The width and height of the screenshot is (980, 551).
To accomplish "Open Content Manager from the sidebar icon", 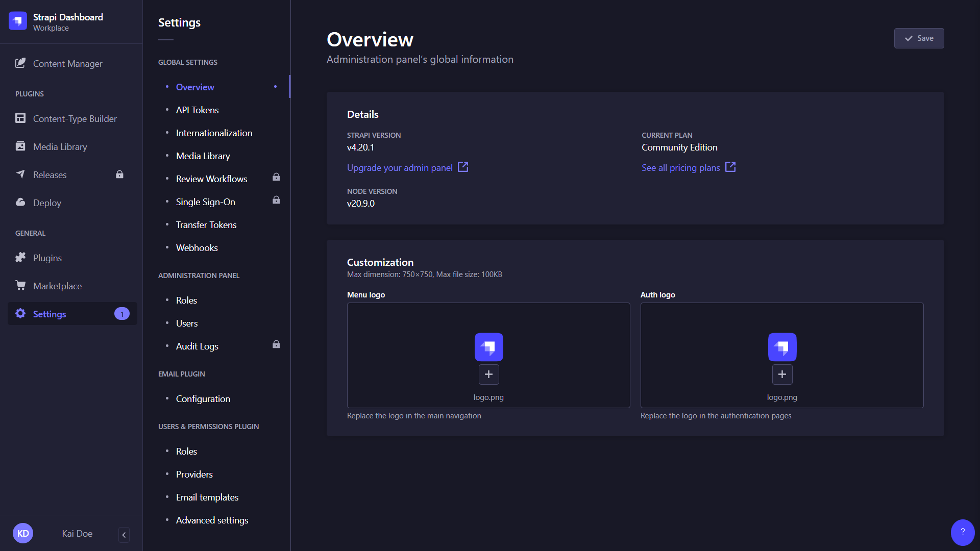I will (x=20, y=63).
